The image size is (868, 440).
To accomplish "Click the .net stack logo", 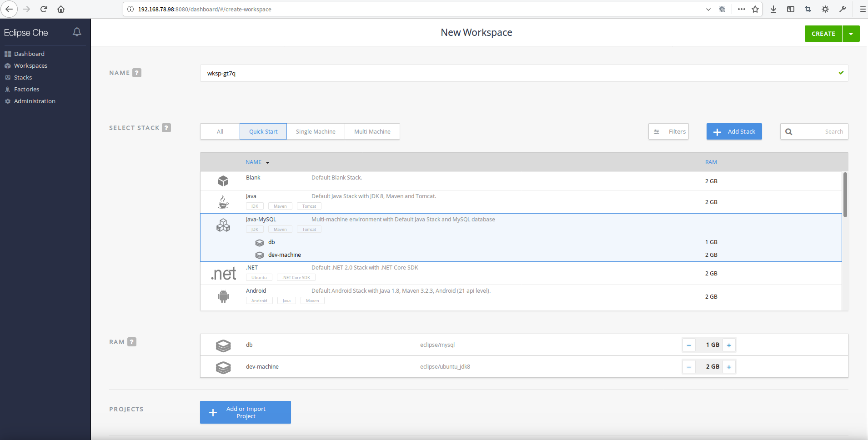I will (223, 274).
